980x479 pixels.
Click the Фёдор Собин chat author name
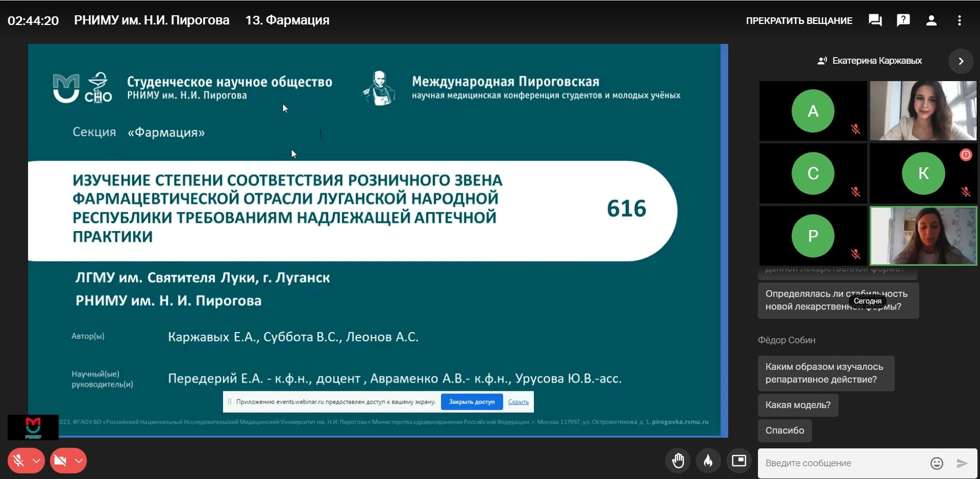(x=787, y=340)
